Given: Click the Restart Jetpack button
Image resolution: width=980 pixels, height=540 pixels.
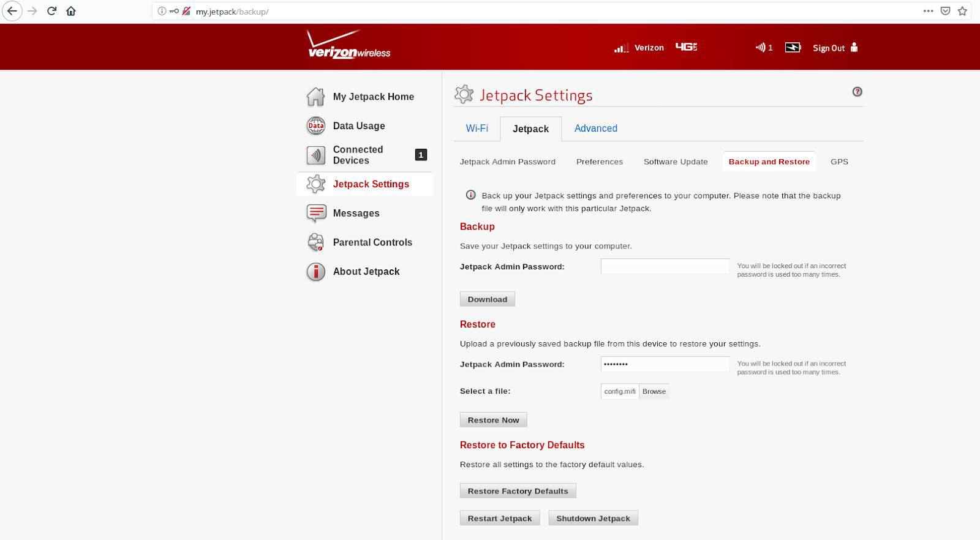Looking at the screenshot, I should (500, 518).
